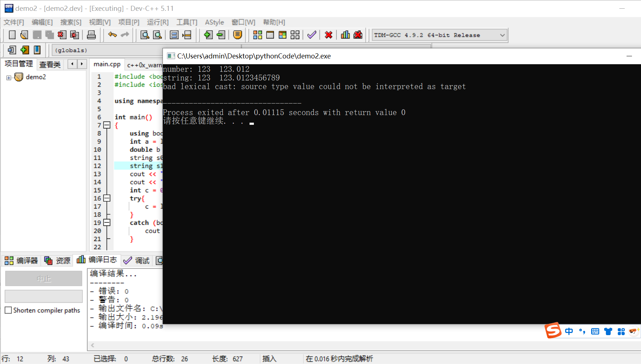Click the Undo arrow icon
This screenshot has height=364, width=641.
click(x=112, y=35)
